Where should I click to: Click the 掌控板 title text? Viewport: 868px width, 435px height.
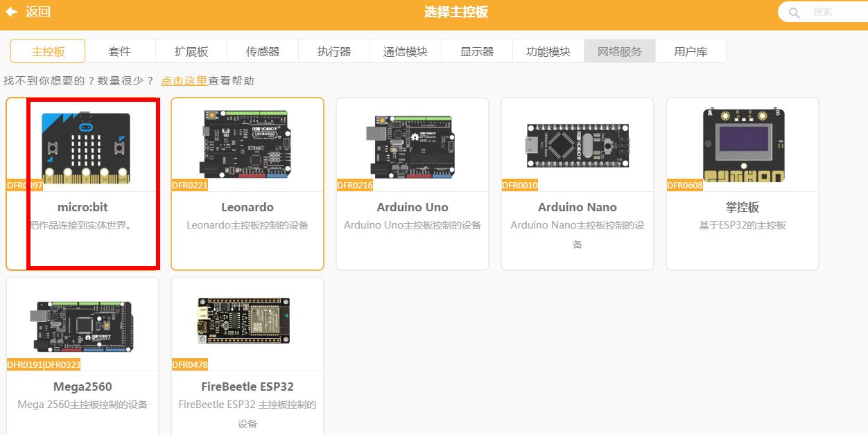tap(743, 207)
